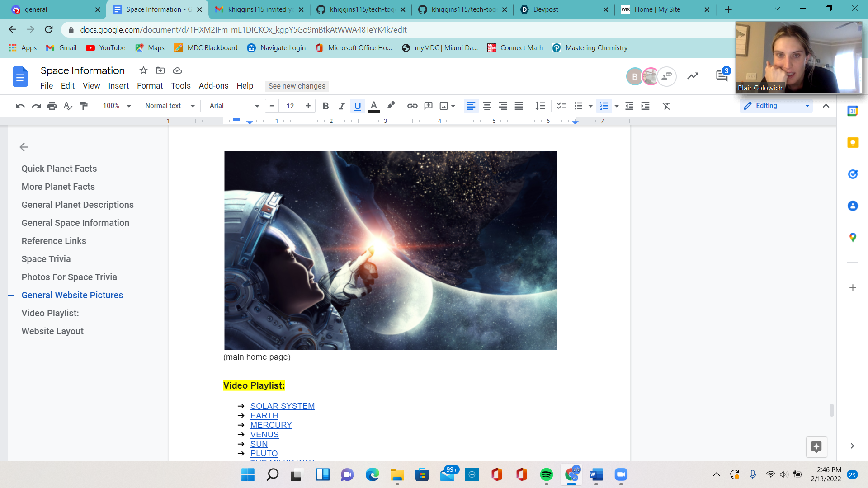This screenshot has width=868, height=488.
Task: Toggle bold formatting
Action: [x=325, y=106]
